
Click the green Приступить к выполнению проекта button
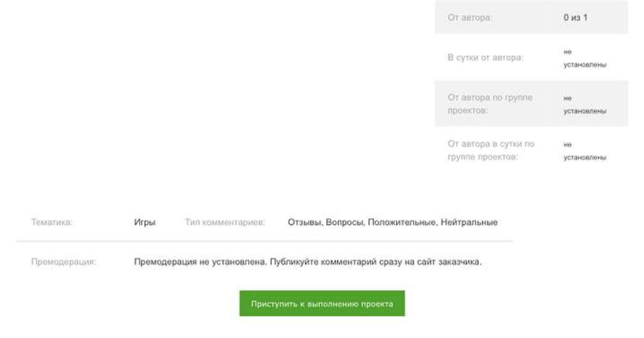322,304
